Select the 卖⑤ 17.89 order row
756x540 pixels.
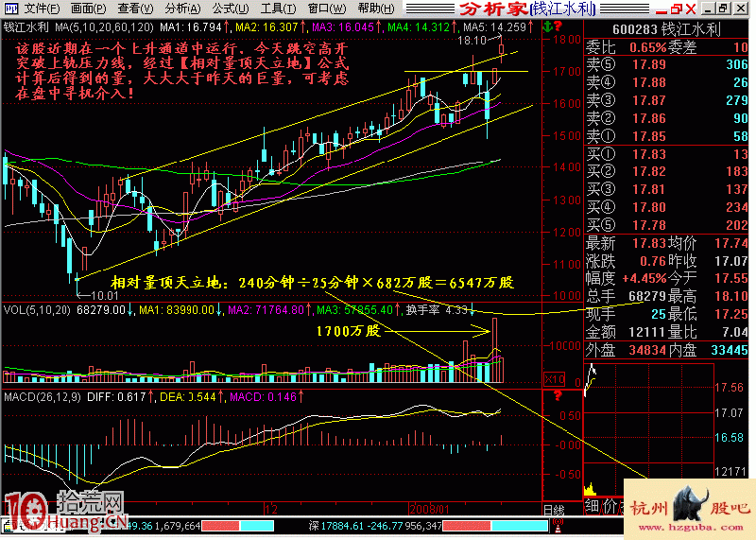(x=666, y=64)
